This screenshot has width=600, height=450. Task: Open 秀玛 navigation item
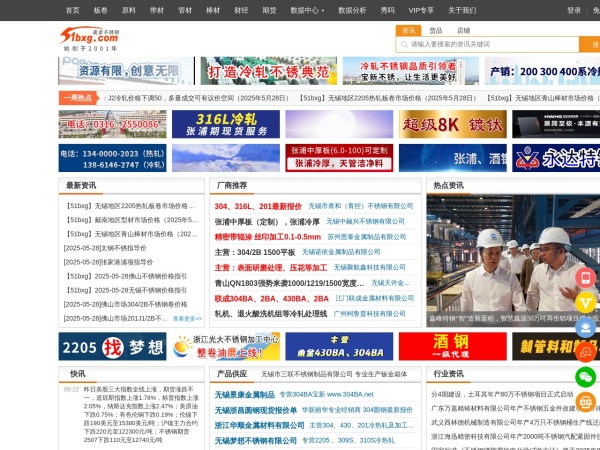387,10
